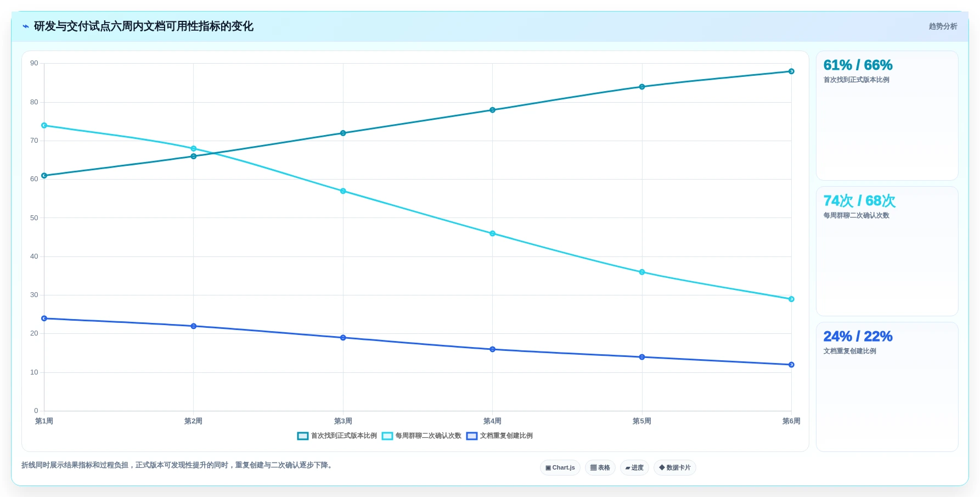The height and width of the screenshot is (497, 980).
Task: Click week 6 point at 12 on blue line
Action: (791, 365)
